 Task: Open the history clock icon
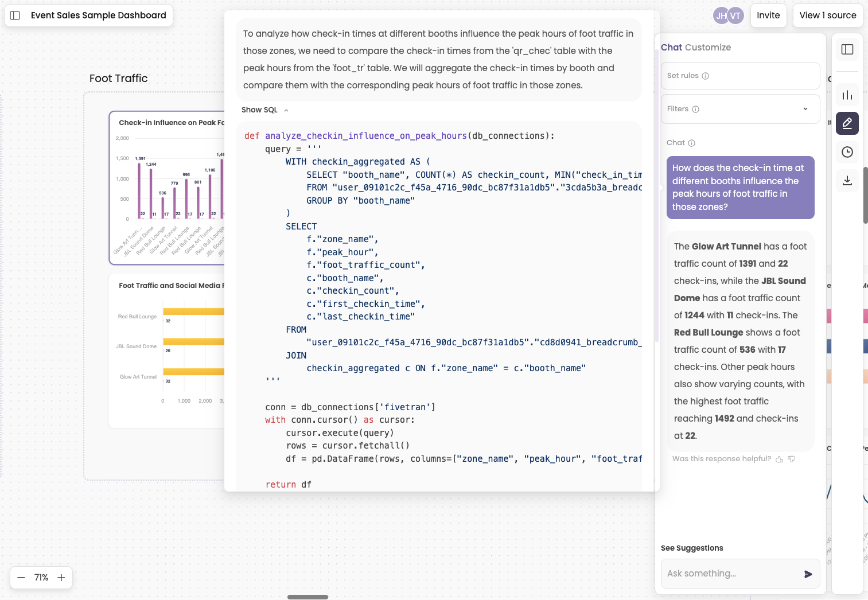(x=847, y=152)
